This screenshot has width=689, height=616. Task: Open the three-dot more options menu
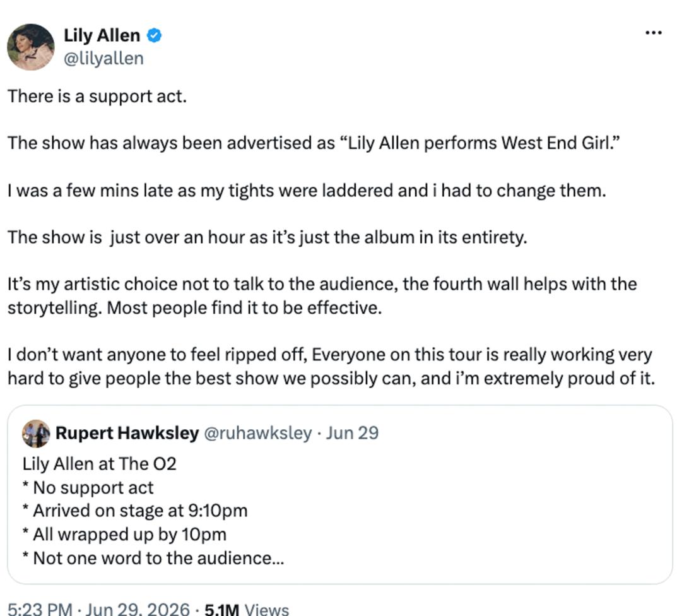click(654, 33)
